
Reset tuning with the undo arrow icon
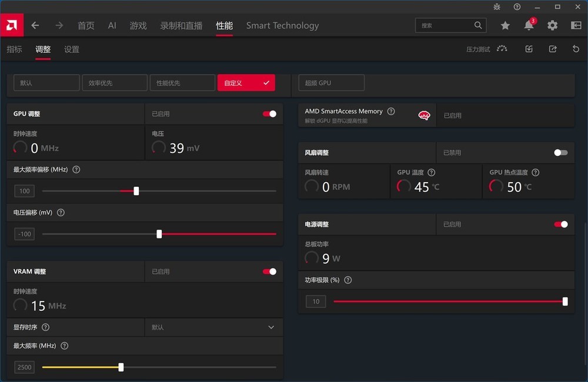(576, 49)
